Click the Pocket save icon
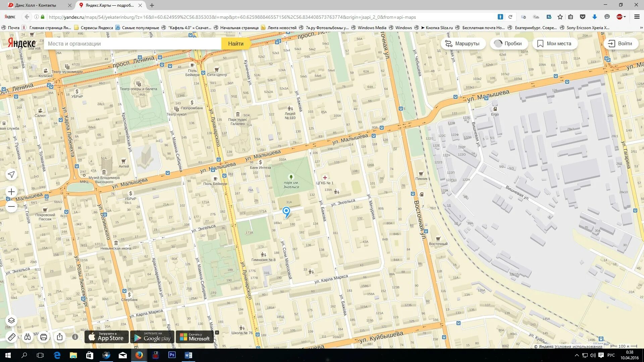Viewport: 644px width, 362px height. (x=583, y=17)
